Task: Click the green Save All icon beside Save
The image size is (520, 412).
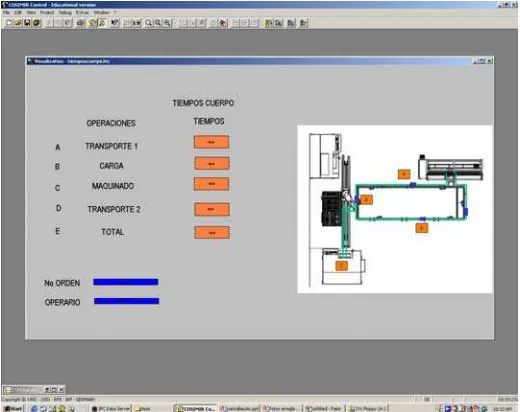Action: click(36, 23)
